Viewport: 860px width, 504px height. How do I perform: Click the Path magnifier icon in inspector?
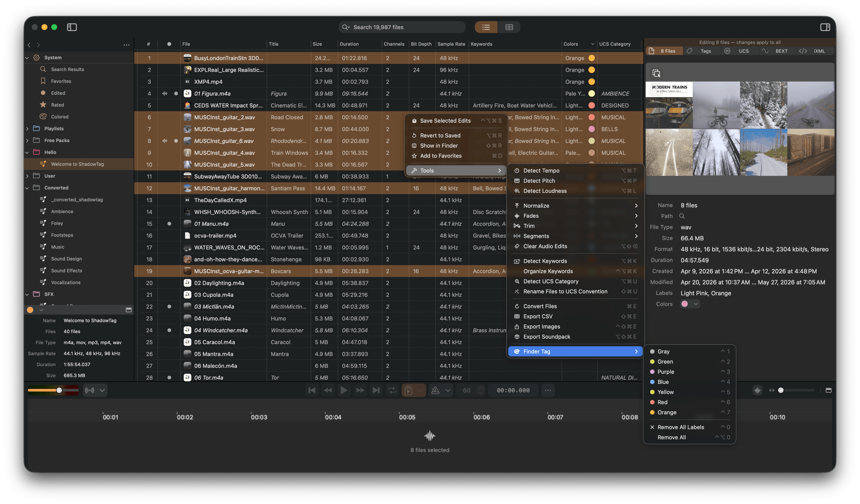pyautogui.click(x=682, y=216)
